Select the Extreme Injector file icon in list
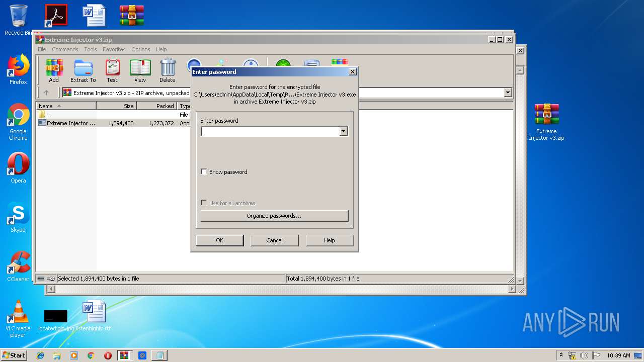This screenshot has width=644, height=362. 42,123
